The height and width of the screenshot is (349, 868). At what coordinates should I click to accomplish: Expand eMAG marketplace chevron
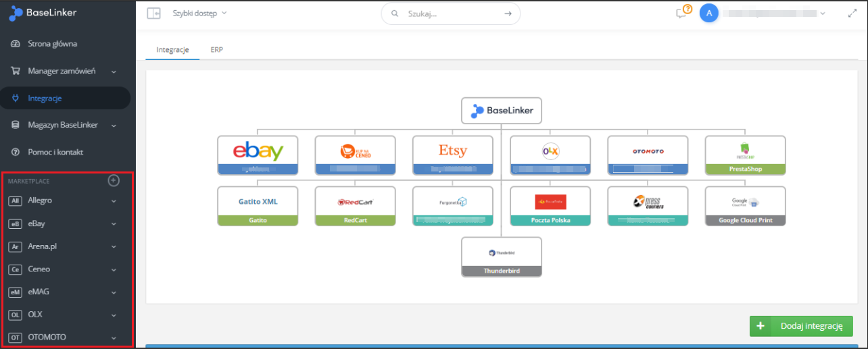(114, 293)
